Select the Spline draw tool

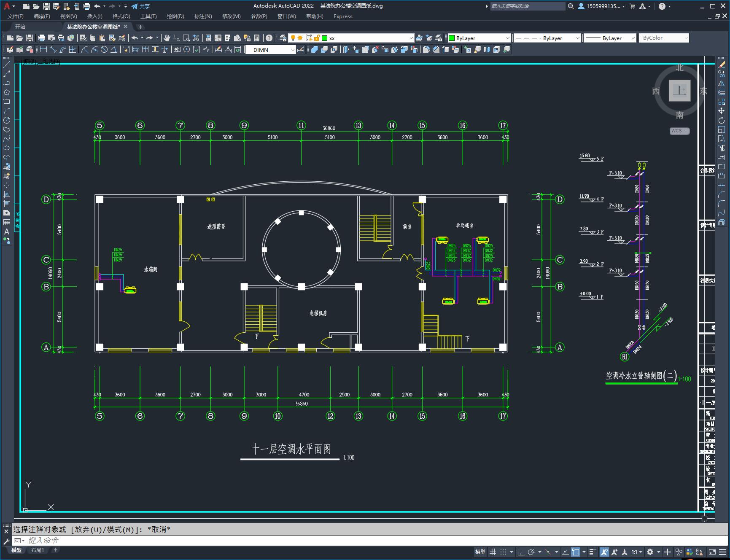(7, 139)
